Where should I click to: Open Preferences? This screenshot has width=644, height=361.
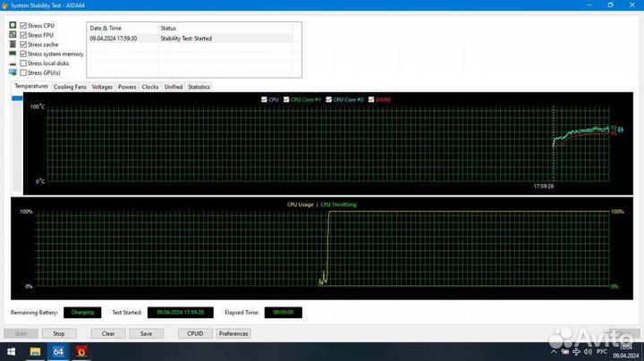point(233,333)
